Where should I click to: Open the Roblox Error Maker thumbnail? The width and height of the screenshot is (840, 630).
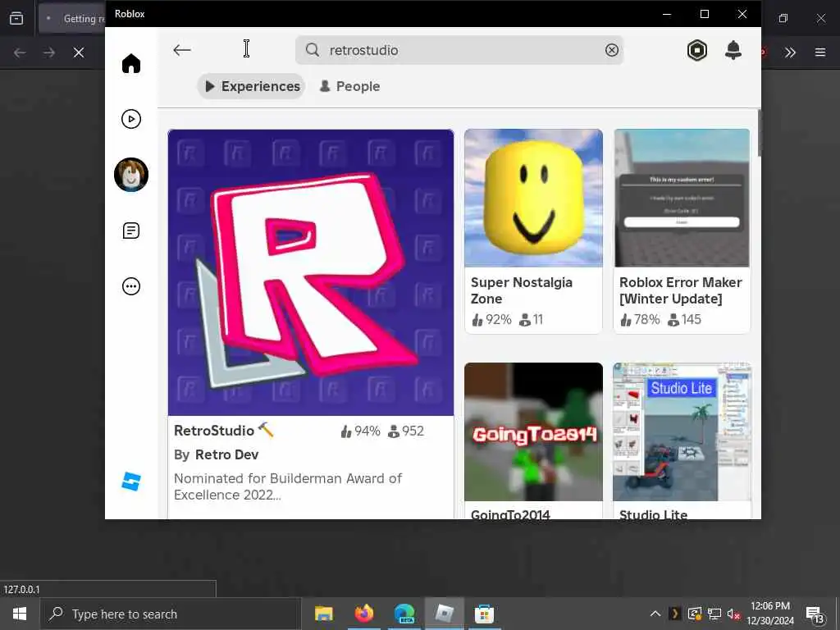click(x=682, y=198)
